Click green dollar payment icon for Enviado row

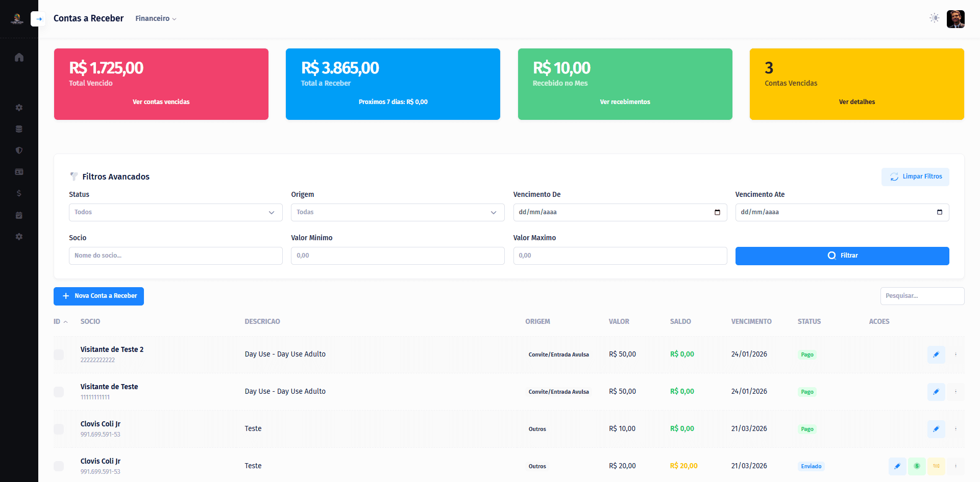pos(917,466)
